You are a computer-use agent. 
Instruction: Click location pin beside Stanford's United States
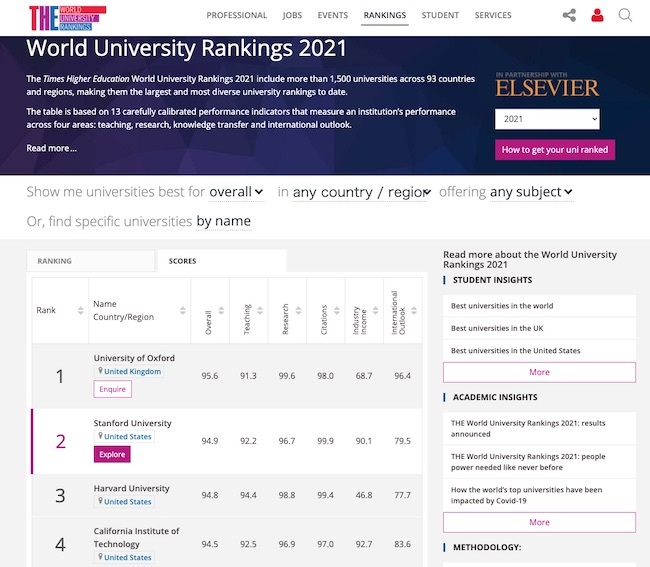(100, 436)
